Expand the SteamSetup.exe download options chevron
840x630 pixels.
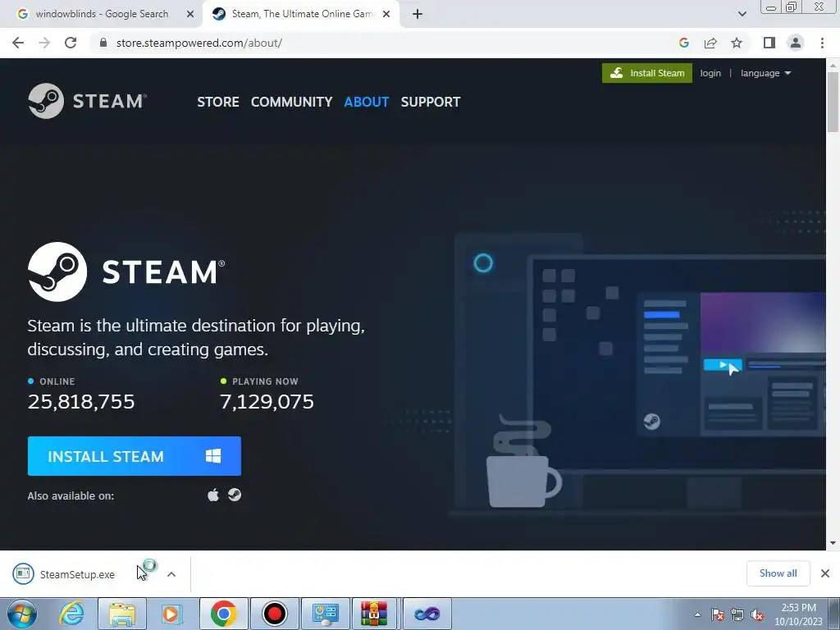(171, 574)
